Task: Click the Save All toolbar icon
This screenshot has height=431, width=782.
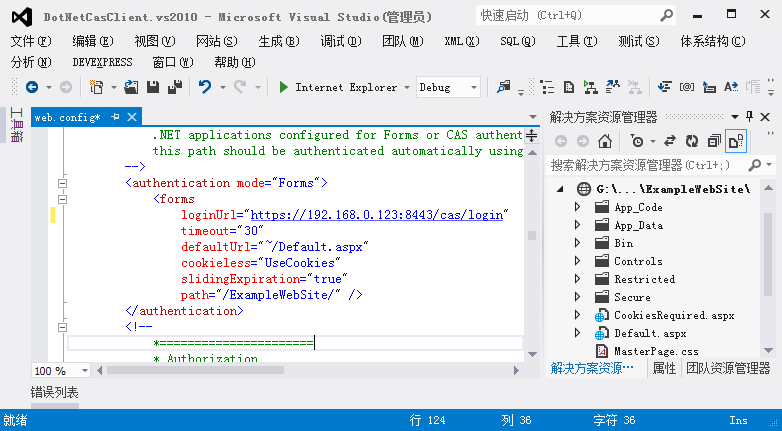Action: (174, 88)
